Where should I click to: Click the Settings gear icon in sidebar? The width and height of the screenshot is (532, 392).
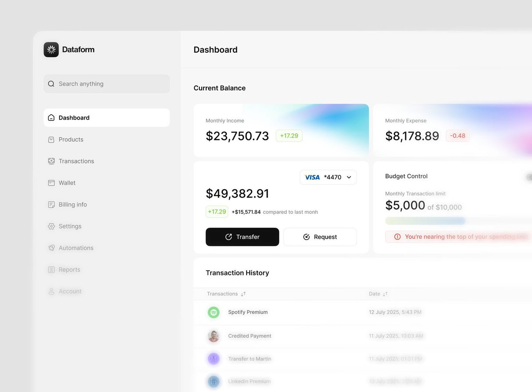pos(51,226)
